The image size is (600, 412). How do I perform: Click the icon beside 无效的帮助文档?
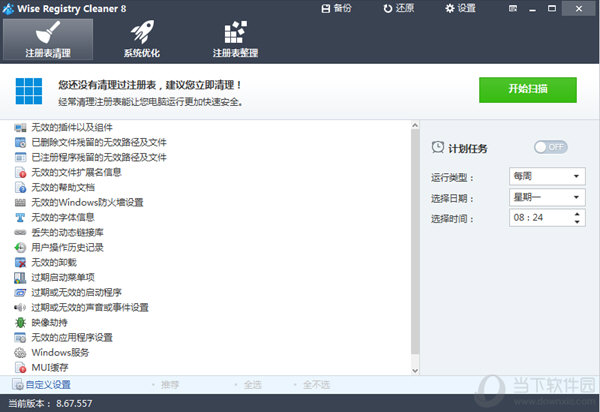pyautogui.click(x=20, y=187)
